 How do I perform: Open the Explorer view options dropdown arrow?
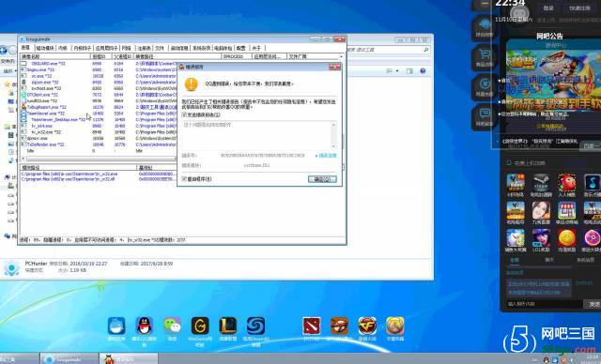point(397,71)
